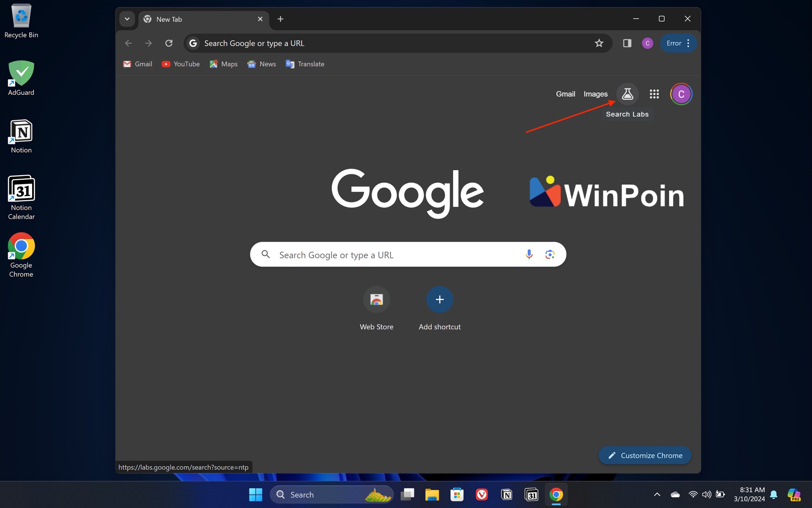Image resolution: width=812 pixels, height=508 pixels.
Task: Go forward to the next page
Action: click(x=148, y=43)
